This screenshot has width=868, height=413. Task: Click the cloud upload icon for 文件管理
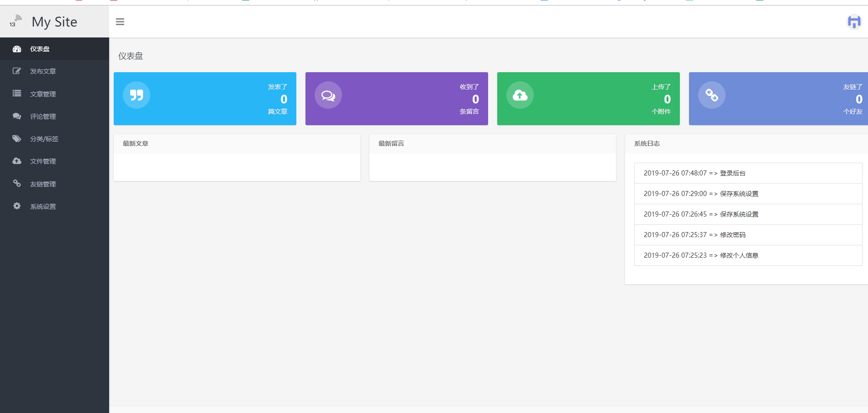tap(17, 161)
